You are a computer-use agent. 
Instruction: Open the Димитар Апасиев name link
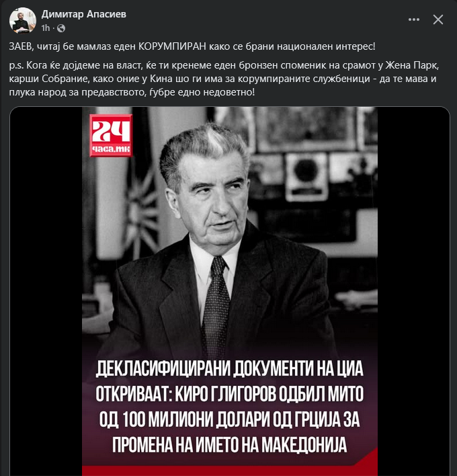(x=84, y=14)
